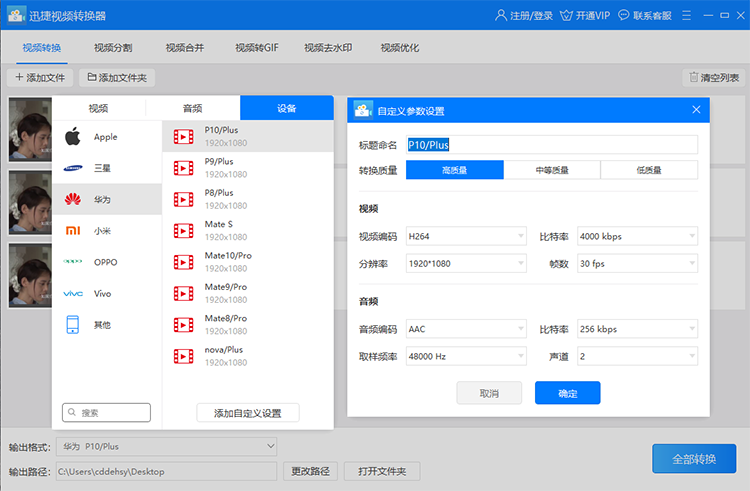Click the P9/Plus video preset icon
The image size is (750, 491).
pos(184,168)
